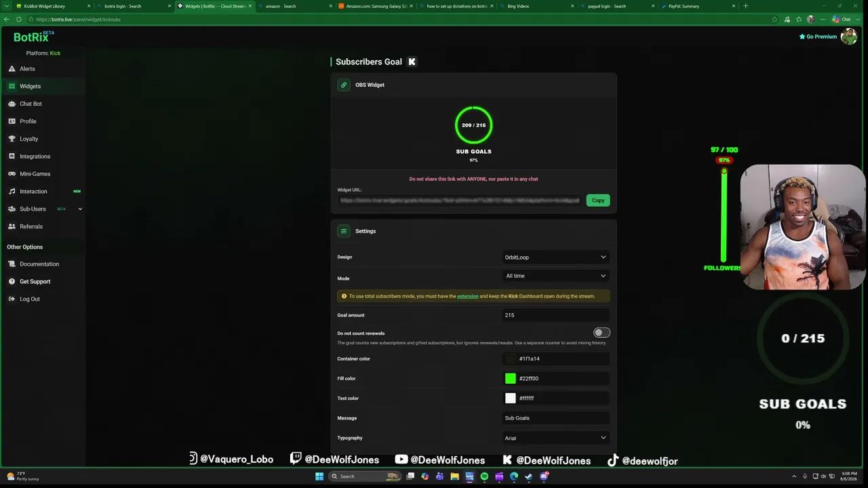
Task: Open File Explorer from the taskbar
Action: pyautogui.click(x=454, y=476)
